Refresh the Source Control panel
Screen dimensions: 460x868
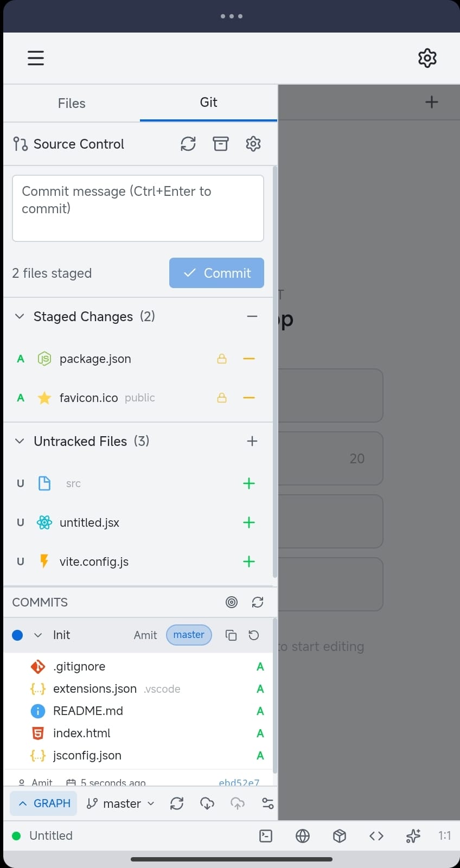coord(188,144)
